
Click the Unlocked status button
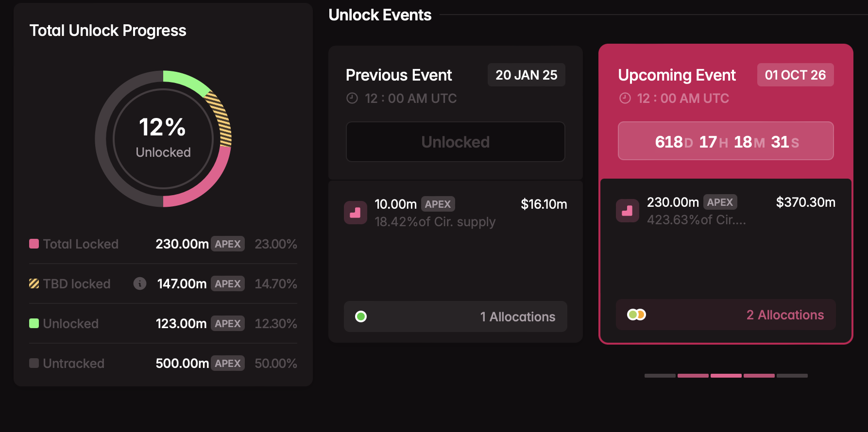pos(455,142)
